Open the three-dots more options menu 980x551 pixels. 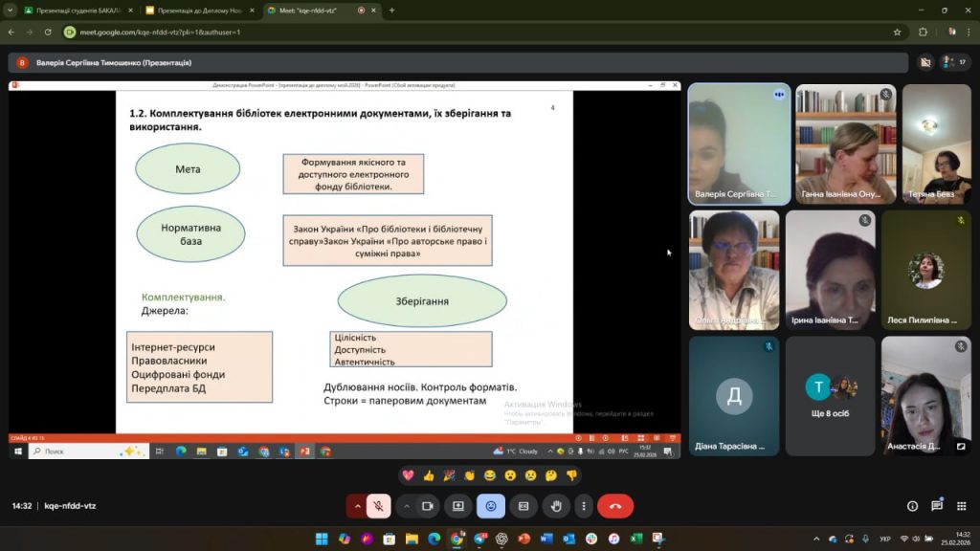point(583,506)
